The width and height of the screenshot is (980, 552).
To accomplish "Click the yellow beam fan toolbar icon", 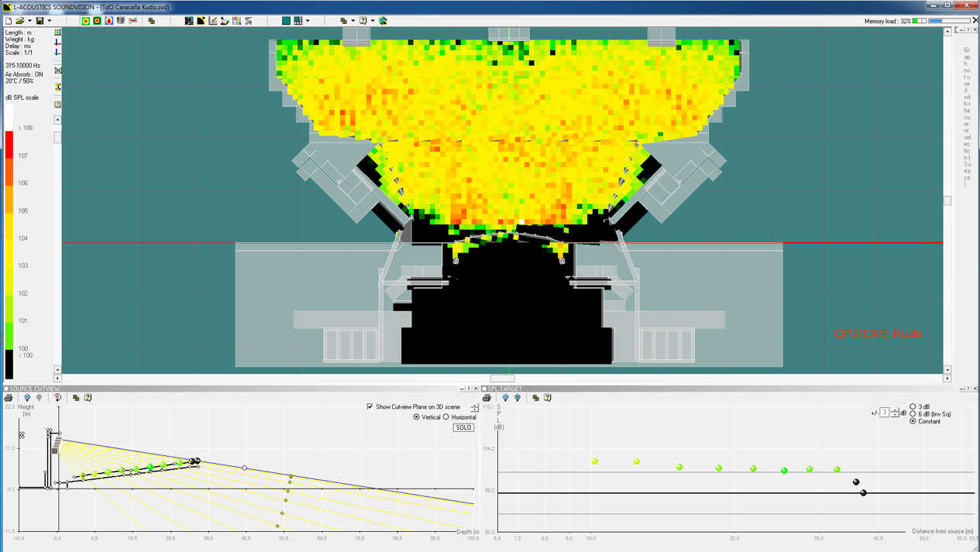I will pyautogui.click(x=225, y=21).
